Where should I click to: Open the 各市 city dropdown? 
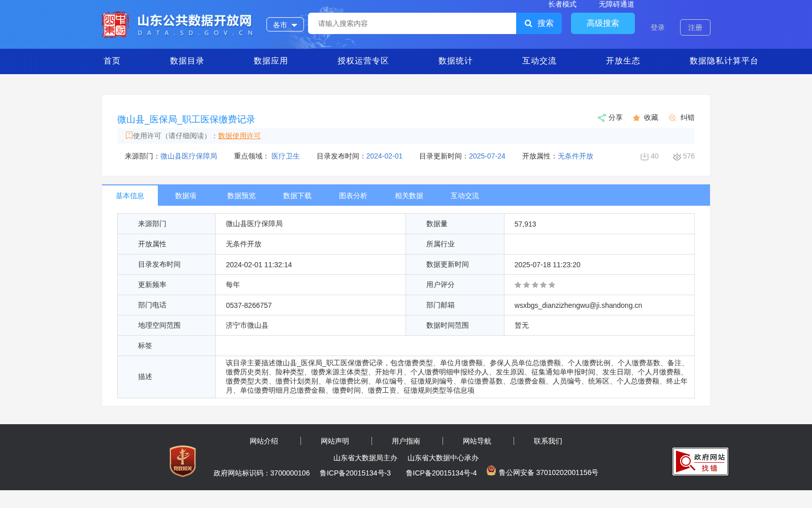pos(285,24)
